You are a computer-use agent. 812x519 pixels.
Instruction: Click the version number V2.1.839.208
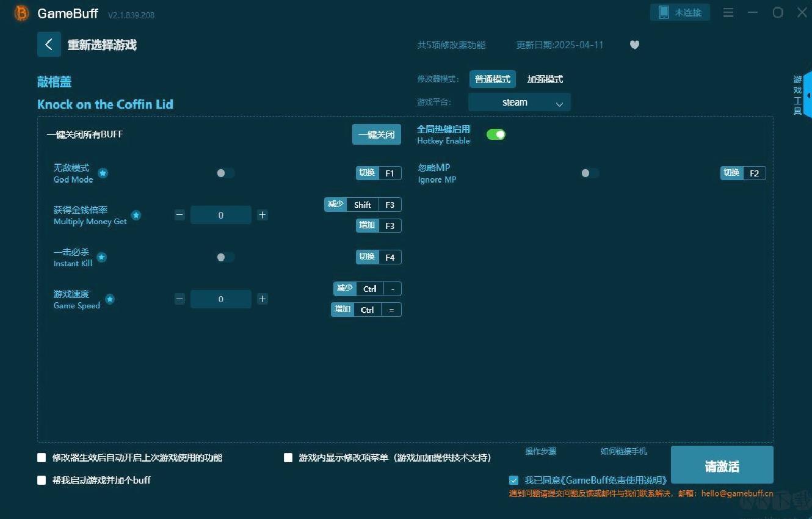pos(131,15)
